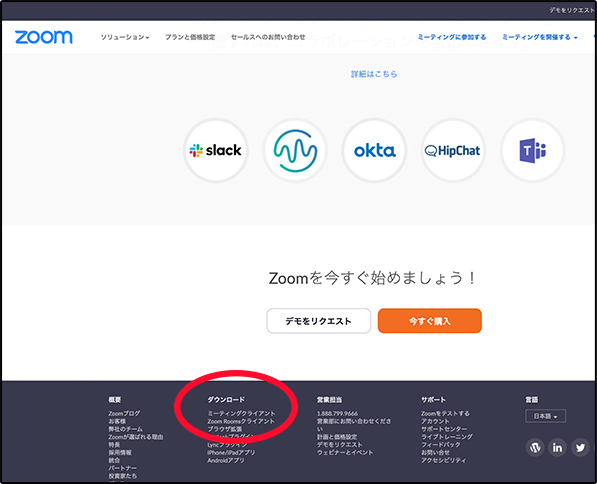Click the orange 今すぐ購入 button

click(x=430, y=321)
